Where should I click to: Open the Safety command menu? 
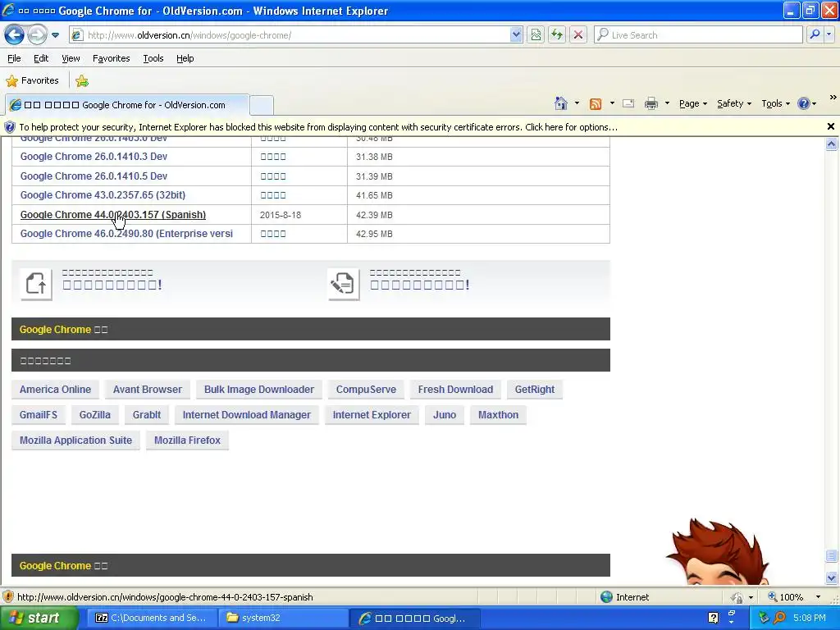click(x=734, y=103)
